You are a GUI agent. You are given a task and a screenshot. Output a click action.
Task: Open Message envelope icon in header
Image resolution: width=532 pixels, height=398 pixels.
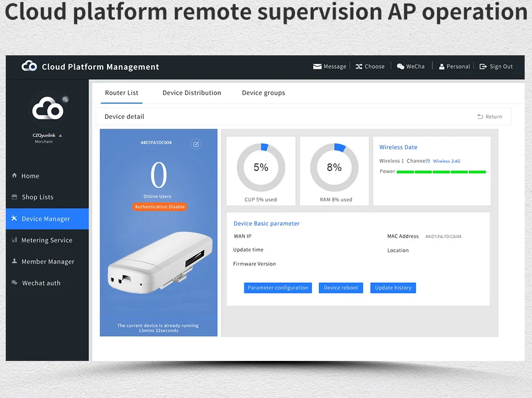coord(317,67)
